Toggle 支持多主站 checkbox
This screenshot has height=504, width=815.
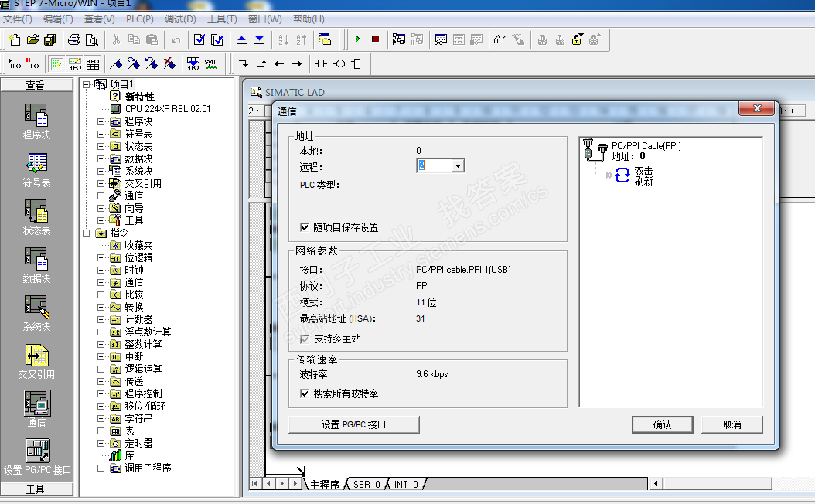coord(305,339)
